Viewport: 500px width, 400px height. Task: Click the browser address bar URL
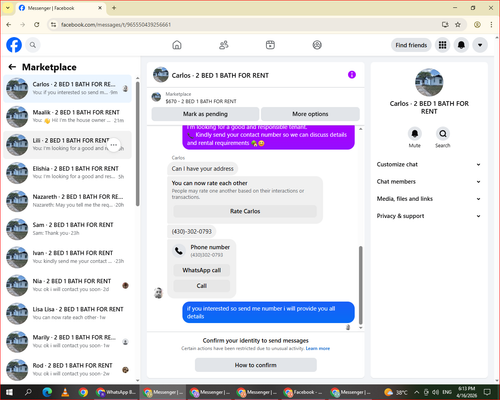[x=116, y=25]
